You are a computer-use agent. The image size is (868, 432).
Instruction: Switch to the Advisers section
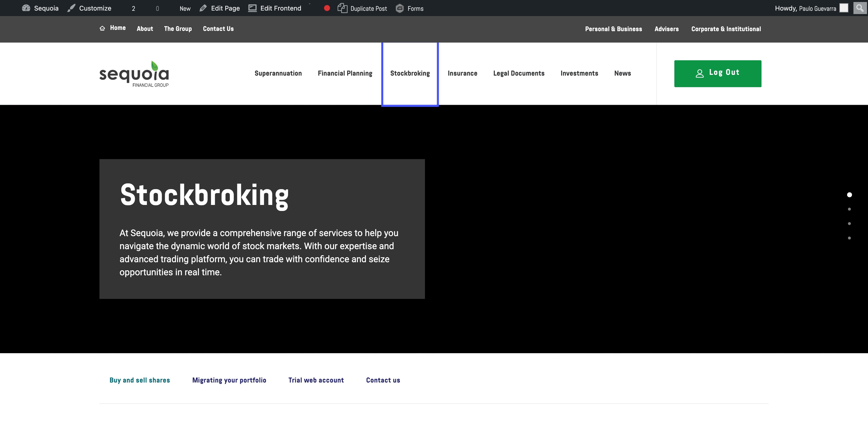coord(667,29)
